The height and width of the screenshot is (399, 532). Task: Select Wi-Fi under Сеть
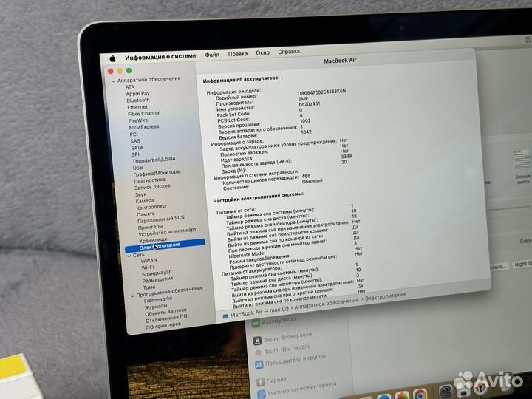click(x=148, y=267)
